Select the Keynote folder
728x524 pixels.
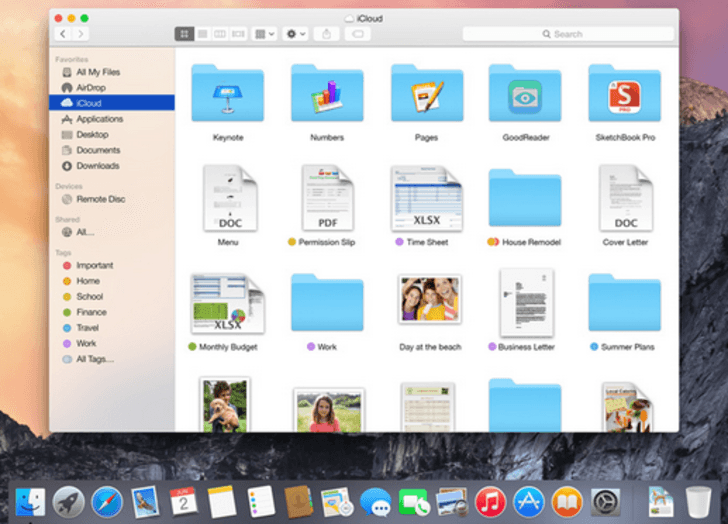pos(227,96)
